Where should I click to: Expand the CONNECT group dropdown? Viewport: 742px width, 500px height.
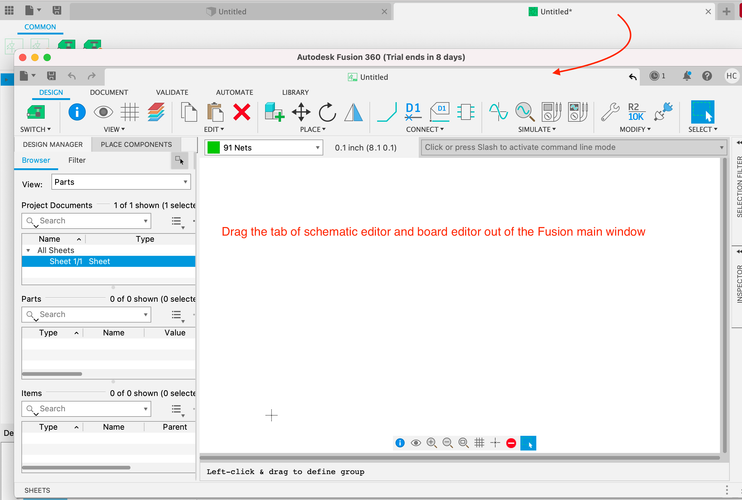coord(425,129)
